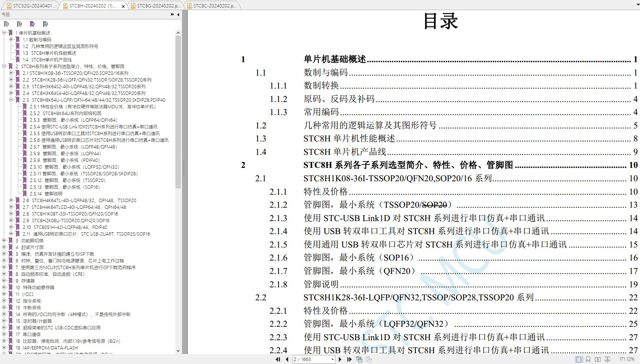Open bookmark 2.5.2 STC8H8K64U系列内部结构图
This screenshot has width=640, height=364.
[x=65, y=114]
